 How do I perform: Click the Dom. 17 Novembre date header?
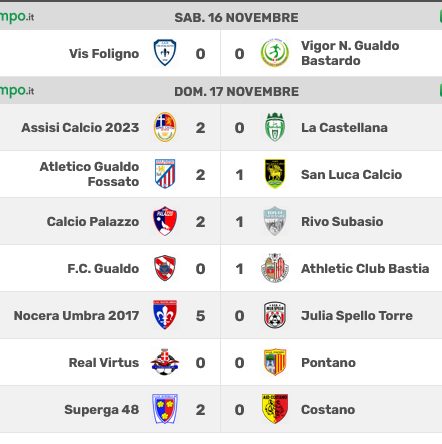(x=236, y=92)
